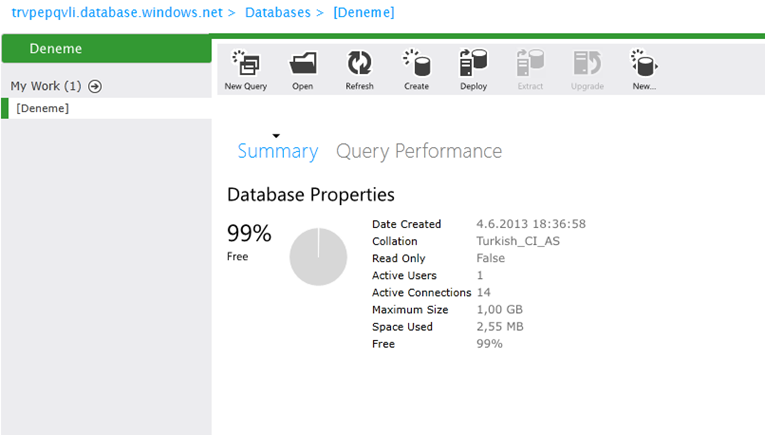Switch to Query Performance tab
The width and height of the screenshot is (765, 435).
pos(419,151)
